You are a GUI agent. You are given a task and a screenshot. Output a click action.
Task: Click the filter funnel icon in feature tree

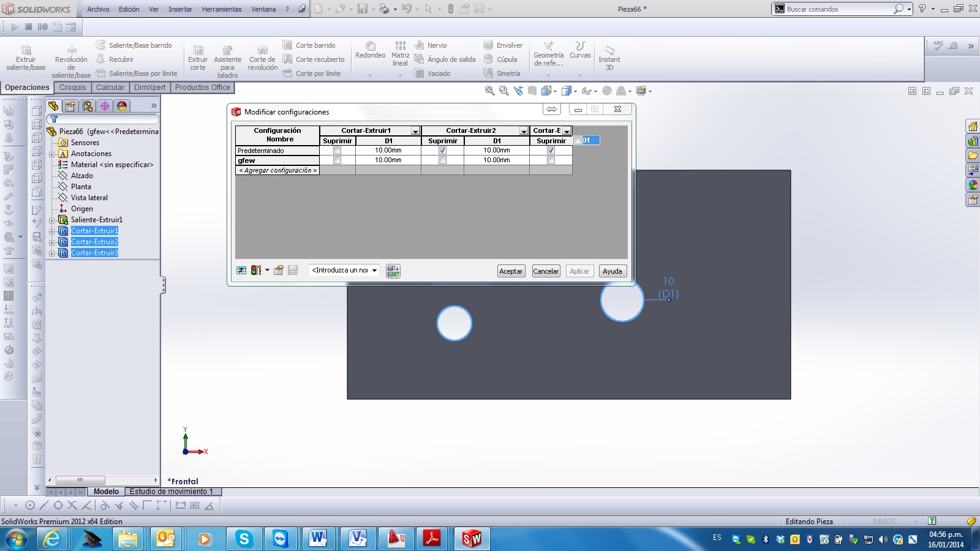pos(54,119)
